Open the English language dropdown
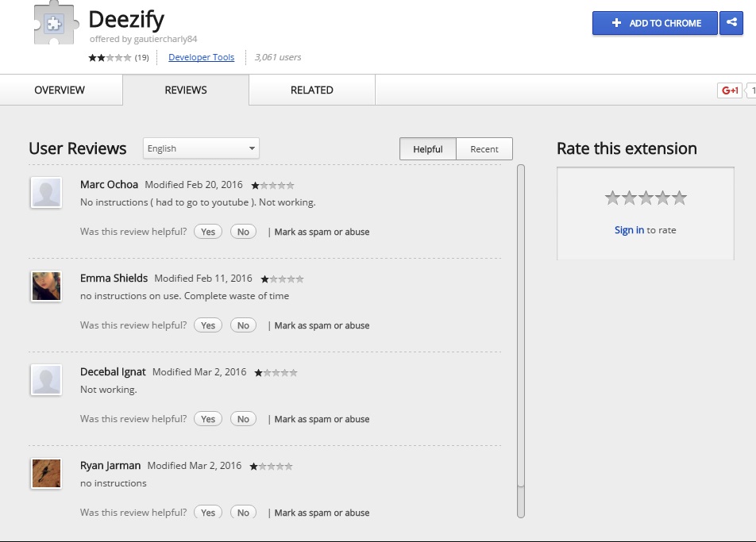The height and width of the screenshot is (542, 756). (x=201, y=148)
